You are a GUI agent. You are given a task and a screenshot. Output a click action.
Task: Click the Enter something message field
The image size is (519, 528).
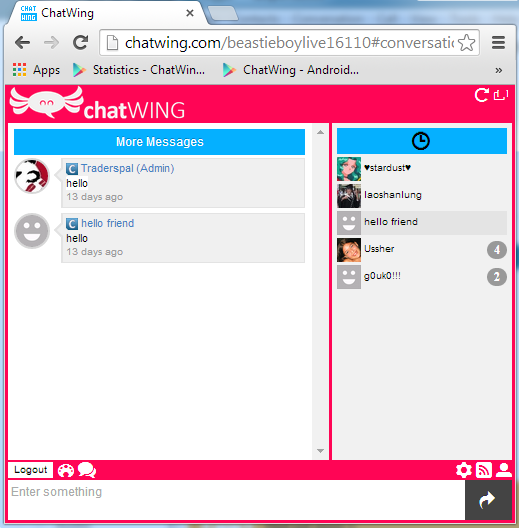(x=236, y=500)
